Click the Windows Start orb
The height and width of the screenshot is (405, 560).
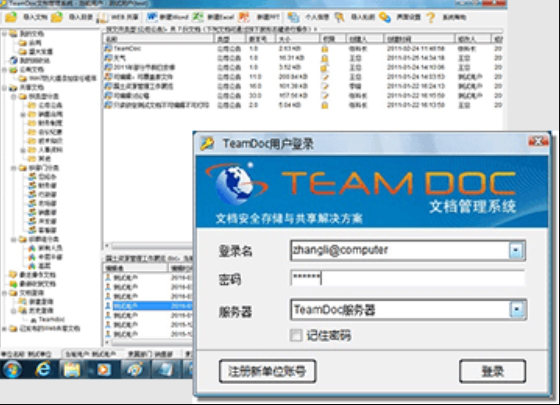pos(12,369)
